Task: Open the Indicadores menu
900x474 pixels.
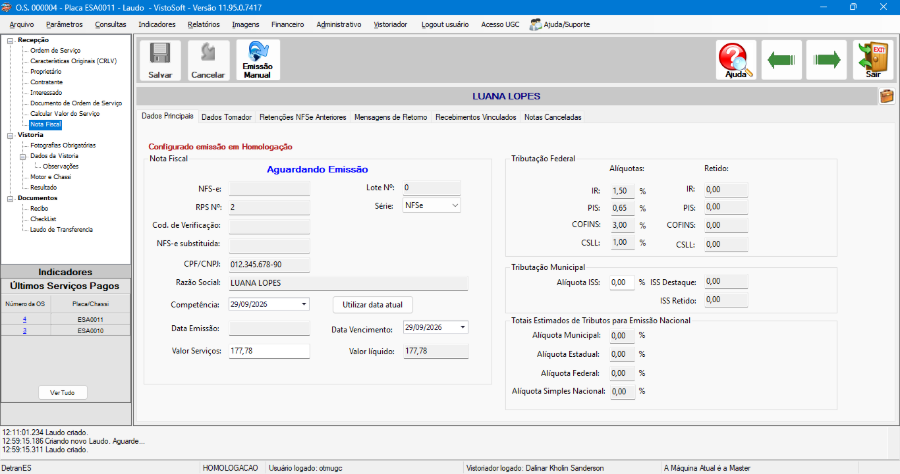Action: click(157, 25)
